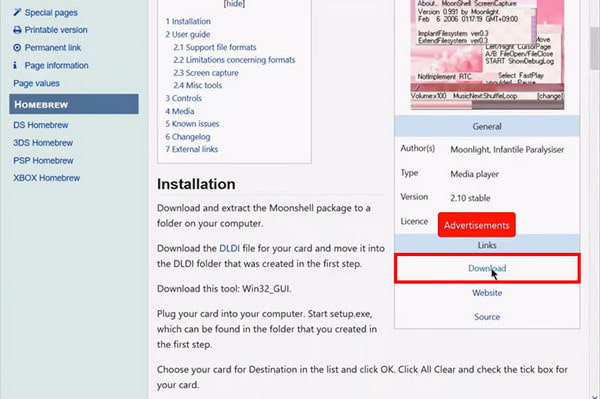Go to DS Homebrew

pos(41,125)
